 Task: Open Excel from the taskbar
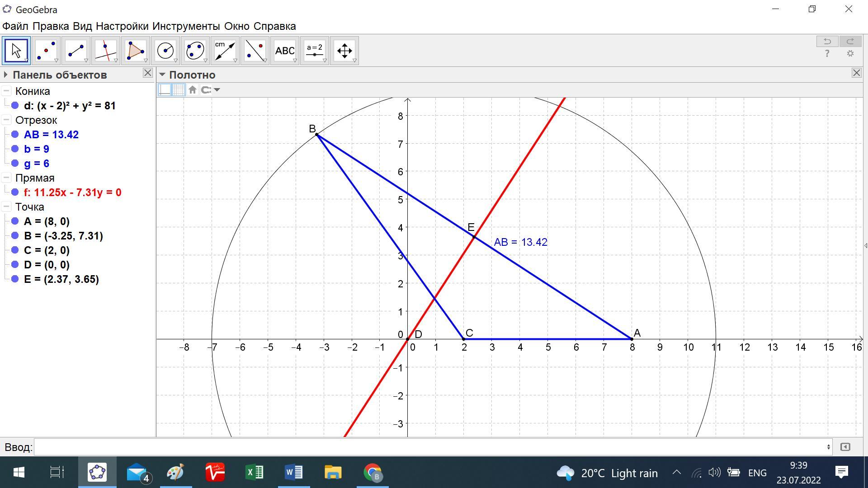(255, 473)
